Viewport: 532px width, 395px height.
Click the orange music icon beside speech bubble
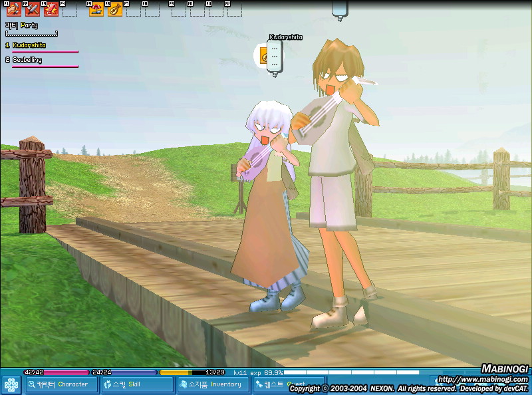coord(263,56)
